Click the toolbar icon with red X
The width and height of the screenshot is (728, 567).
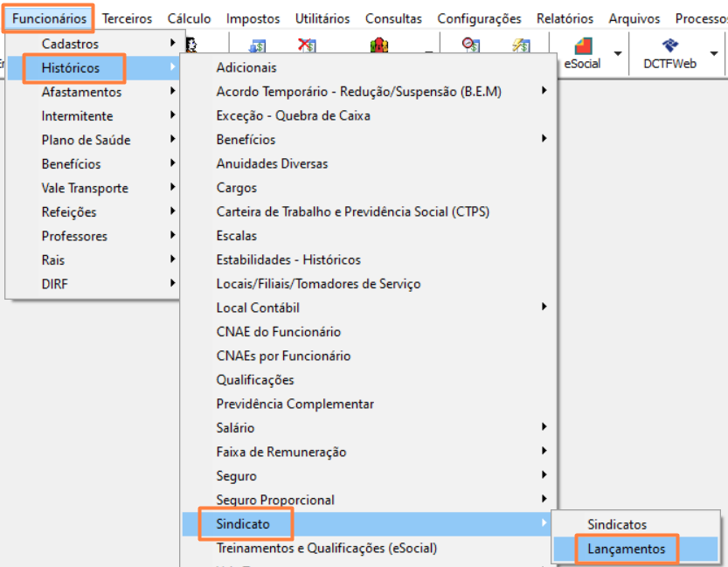[307, 45]
